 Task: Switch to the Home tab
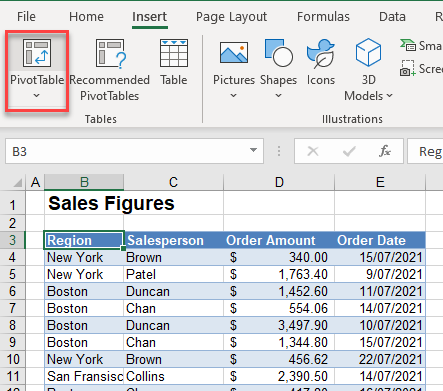86,17
